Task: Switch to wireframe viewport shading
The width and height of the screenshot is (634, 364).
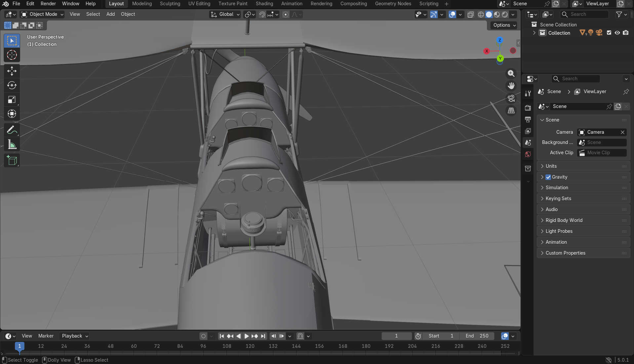Action: [x=481, y=14]
